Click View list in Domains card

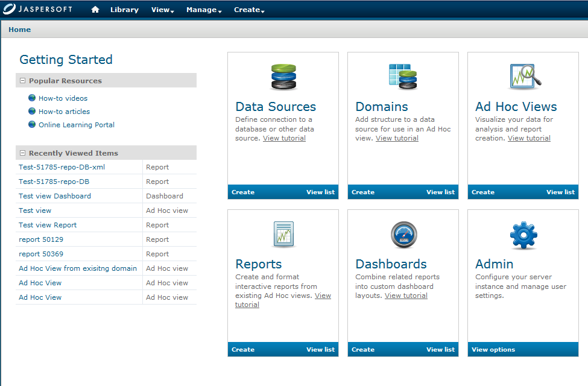click(441, 192)
